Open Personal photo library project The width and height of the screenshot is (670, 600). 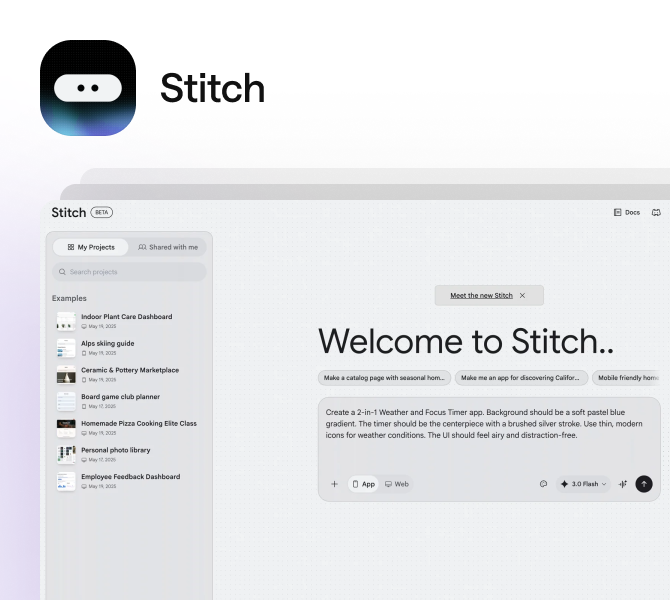pyautogui.click(x=127, y=454)
